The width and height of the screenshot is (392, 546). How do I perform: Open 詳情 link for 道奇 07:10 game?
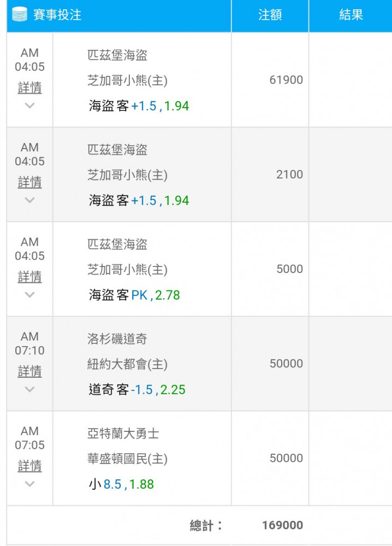[x=30, y=371]
